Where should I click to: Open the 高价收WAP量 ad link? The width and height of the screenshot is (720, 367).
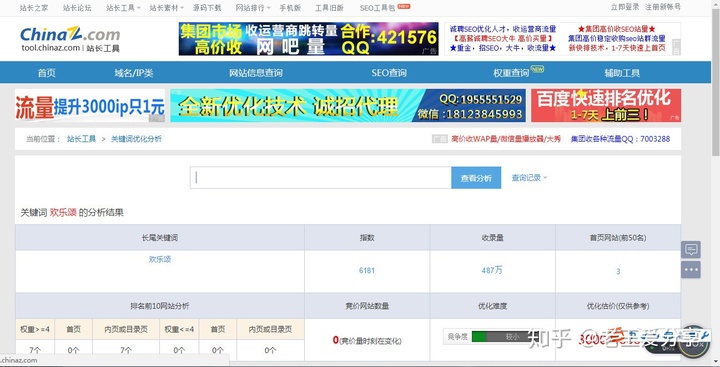click(506, 139)
